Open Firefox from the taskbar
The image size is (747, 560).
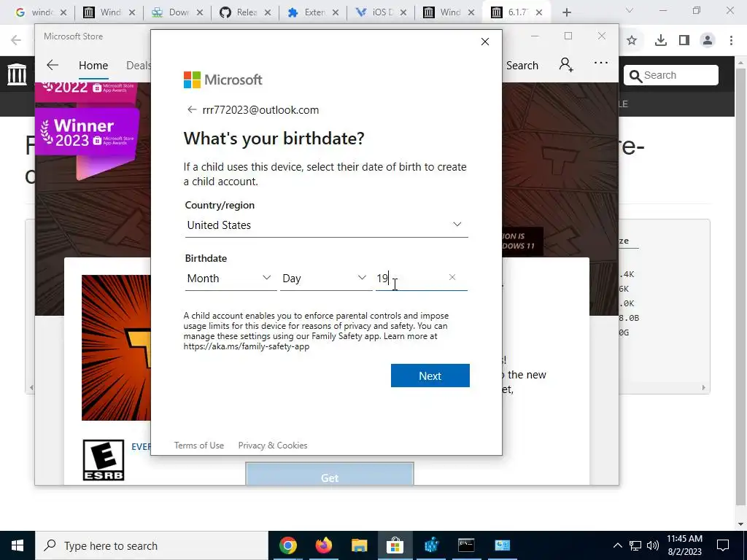tap(323, 545)
